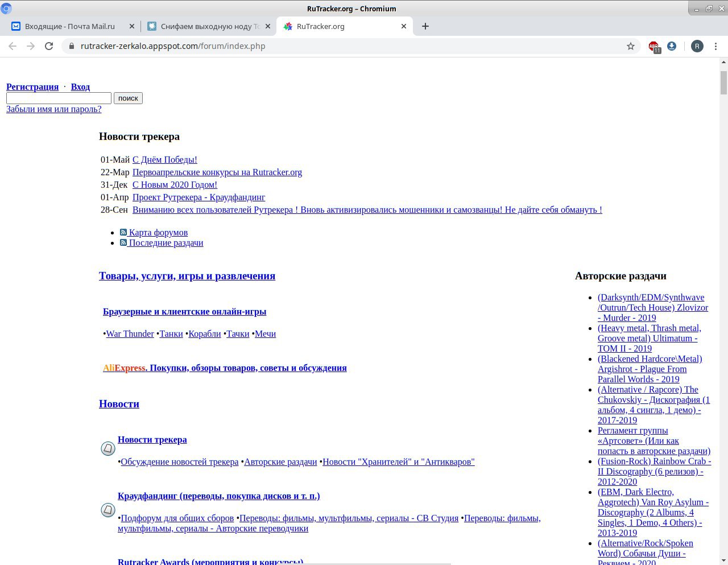Open Проект Рутрекера - Краудфандинг news link
The width and height of the screenshot is (728, 565).
pyautogui.click(x=198, y=197)
